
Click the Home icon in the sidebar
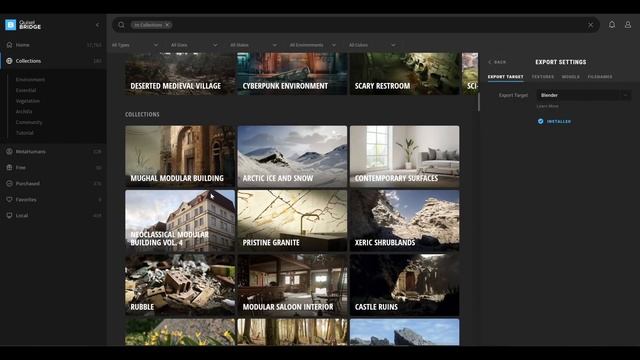[9, 44]
